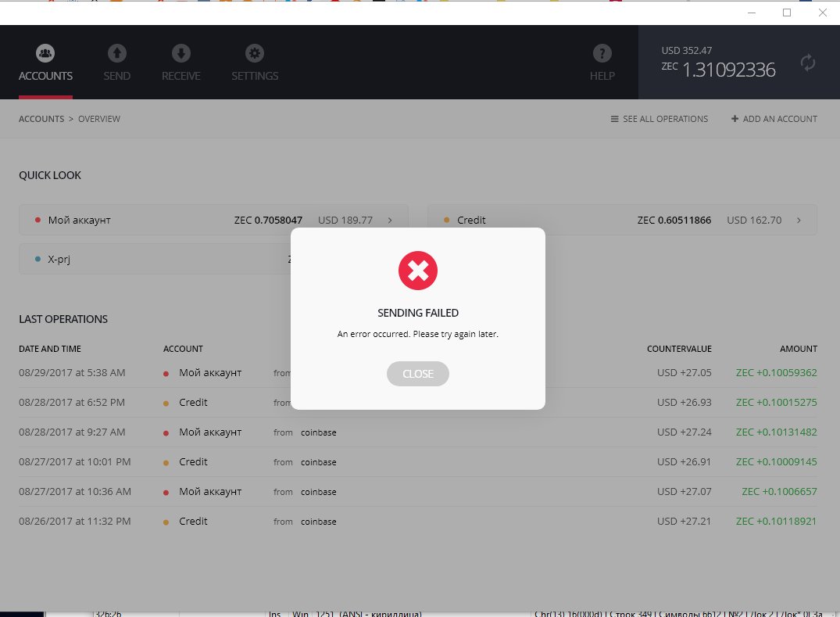Open the Help question mark icon
This screenshot has height=617, width=840.
point(602,53)
